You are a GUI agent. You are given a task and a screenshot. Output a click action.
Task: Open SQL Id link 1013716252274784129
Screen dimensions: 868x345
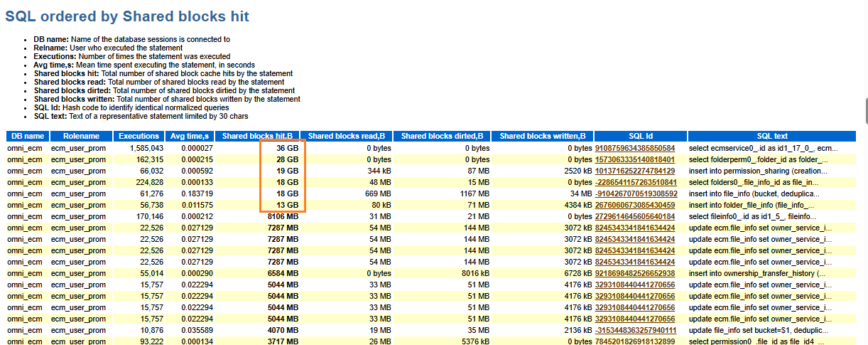(634, 171)
